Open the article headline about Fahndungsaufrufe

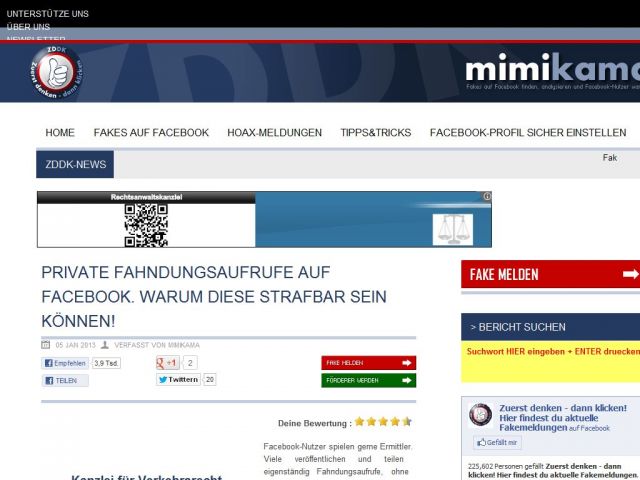click(x=214, y=297)
